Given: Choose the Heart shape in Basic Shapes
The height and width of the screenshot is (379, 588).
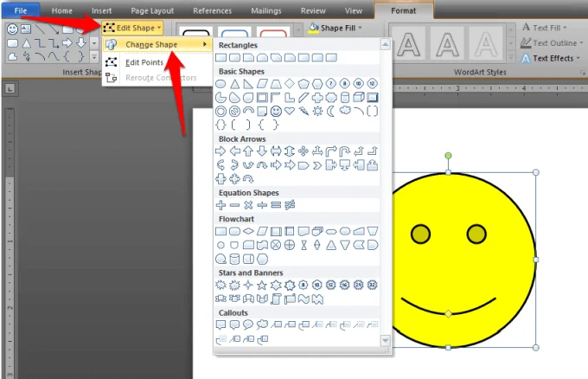Looking at the screenshot, I should pyautogui.click(x=290, y=111).
